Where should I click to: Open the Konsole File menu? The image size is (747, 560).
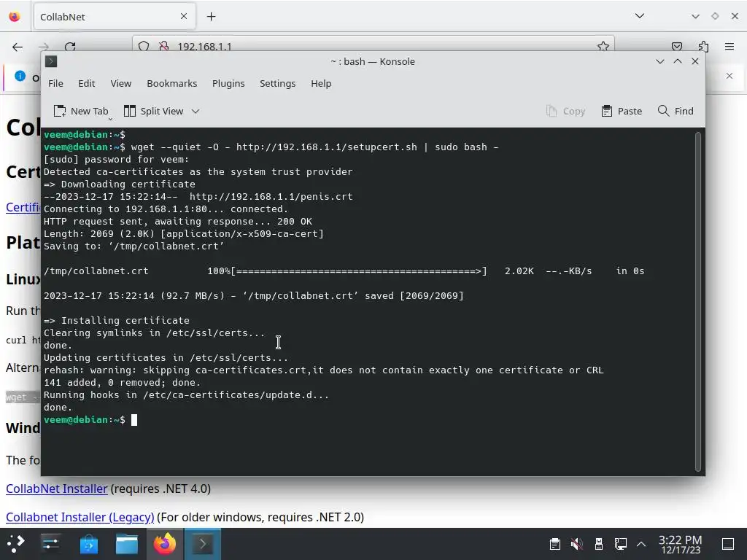pos(55,83)
